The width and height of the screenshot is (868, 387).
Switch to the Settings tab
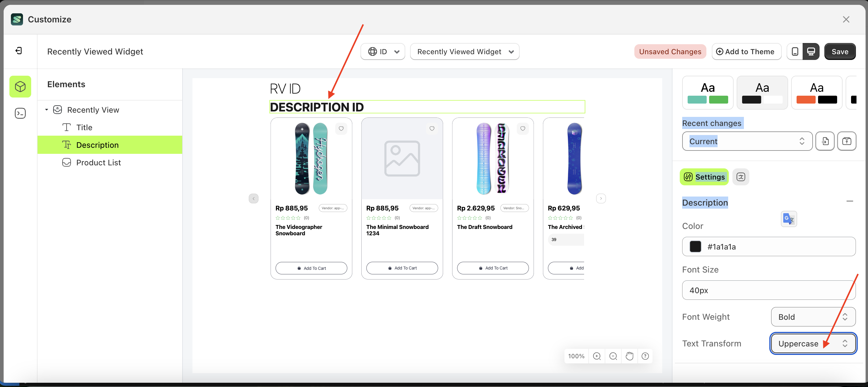tap(704, 177)
